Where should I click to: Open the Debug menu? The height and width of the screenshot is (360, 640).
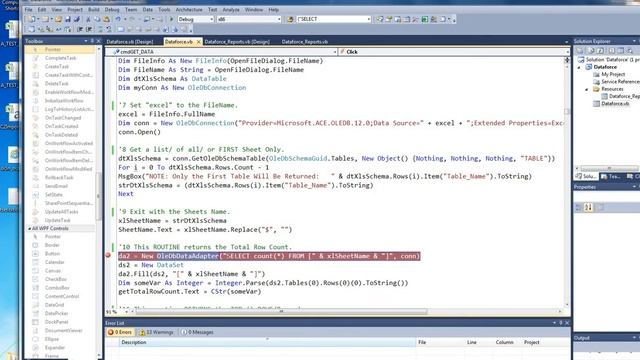112,9
